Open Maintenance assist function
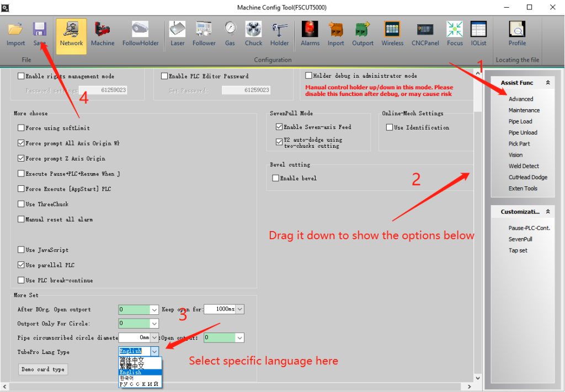The height and width of the screenshot is (392, 565). pyautogui.click(x=524, y=110)
